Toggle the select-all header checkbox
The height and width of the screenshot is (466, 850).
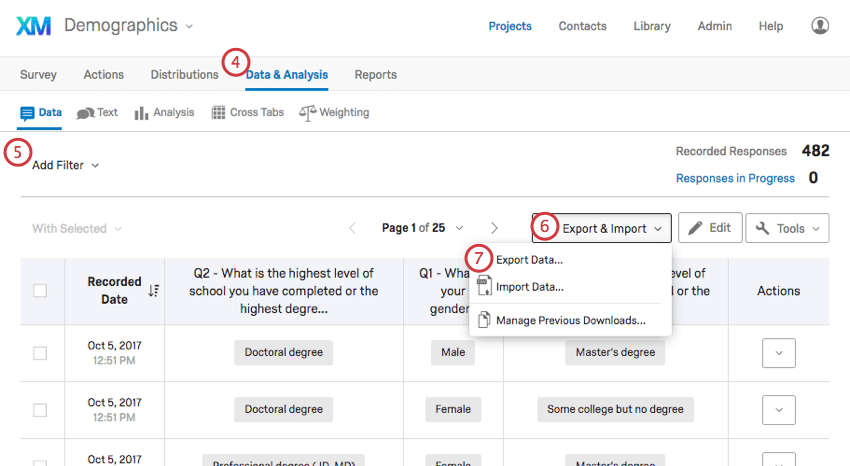pos(40,291)
